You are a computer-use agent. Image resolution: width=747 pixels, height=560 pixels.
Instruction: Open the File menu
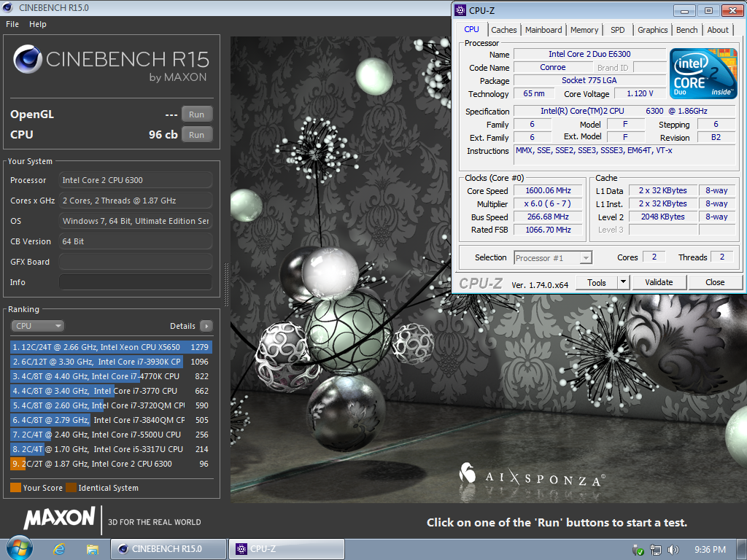point(12,24)
